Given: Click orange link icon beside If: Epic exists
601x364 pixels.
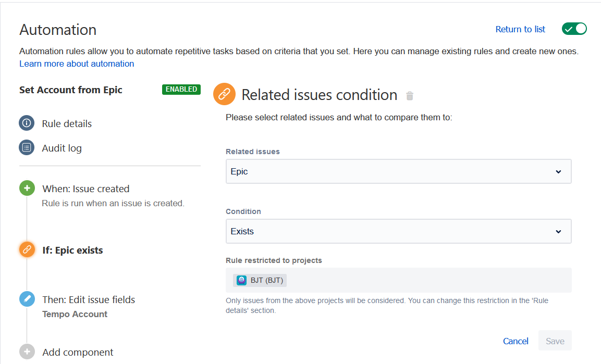Looking at the screenshot, I should pos(27,249).
